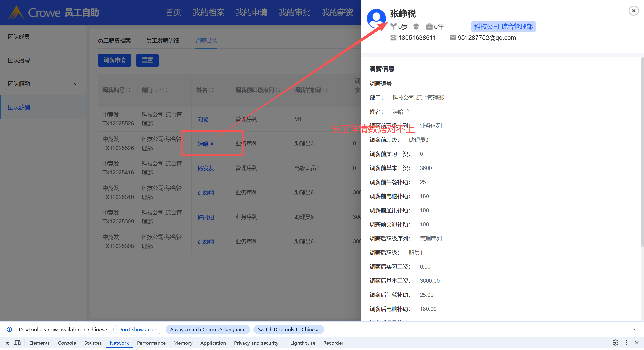Click DevTools inspect element picker icon
The image size is (644, 350).
point(6,342)
